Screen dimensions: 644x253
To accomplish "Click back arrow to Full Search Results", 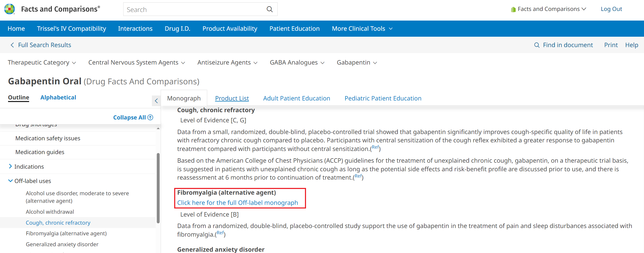I will coord(12,45).
